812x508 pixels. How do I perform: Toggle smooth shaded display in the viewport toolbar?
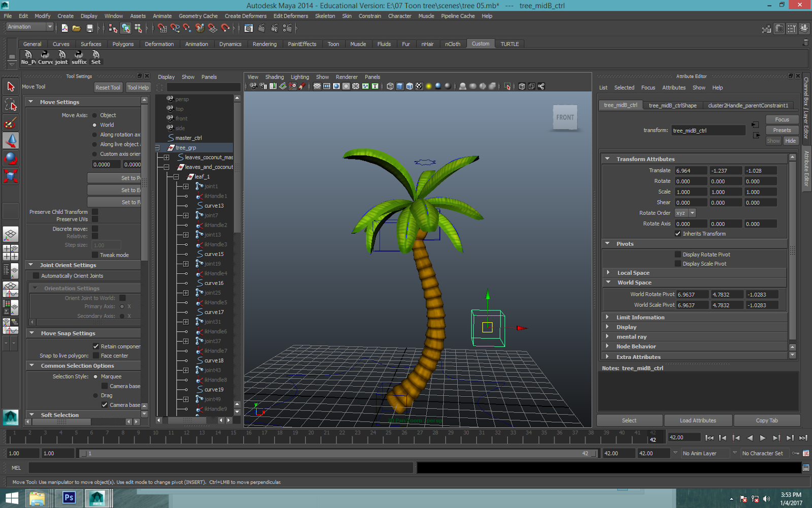coord(400,86)
